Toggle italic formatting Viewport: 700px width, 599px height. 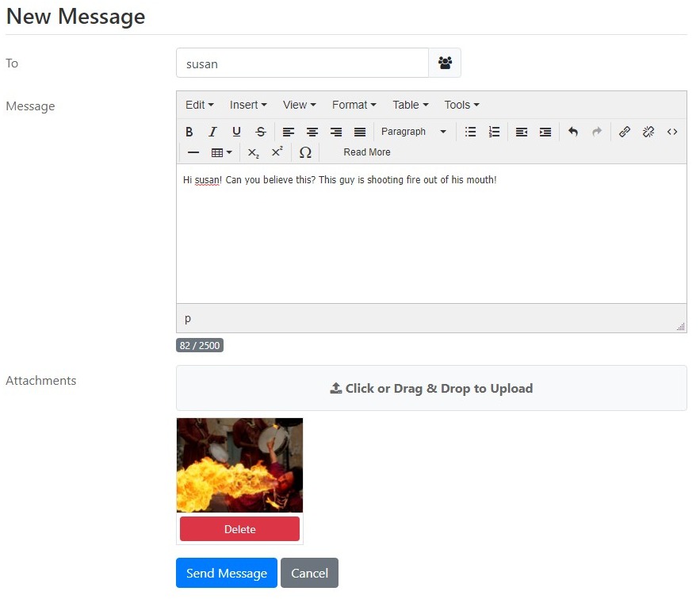pyautogui.click(x=213, y=132)
